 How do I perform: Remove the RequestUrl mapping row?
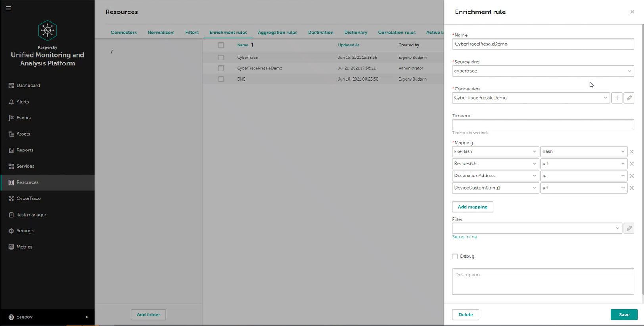(x=632, y=164)
